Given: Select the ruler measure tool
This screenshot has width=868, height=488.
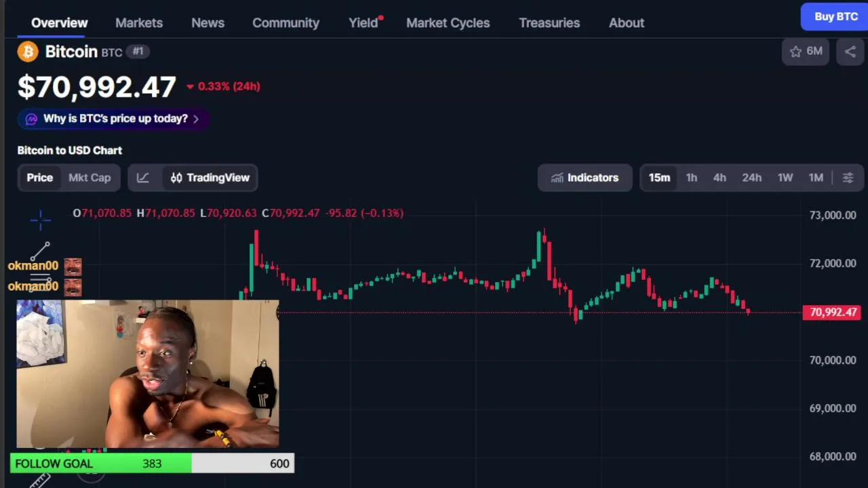Looking at the screenshot, I should (x=40, y=479).
